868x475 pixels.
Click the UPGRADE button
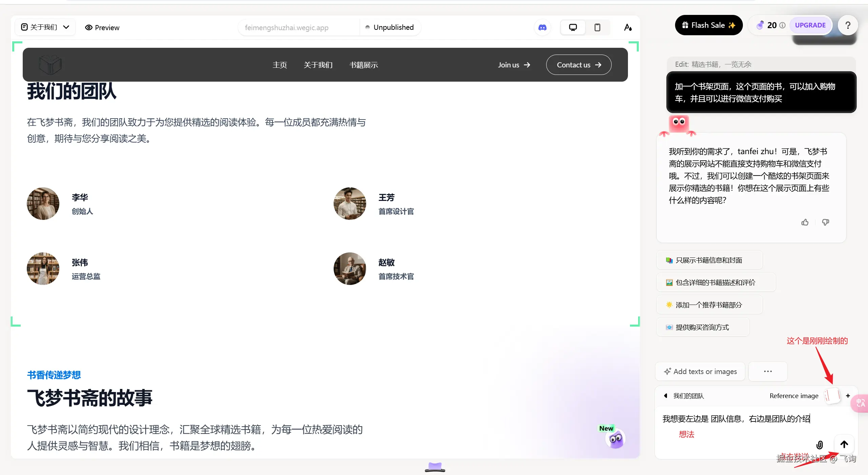pyautogui.click(x=810, y=25)
